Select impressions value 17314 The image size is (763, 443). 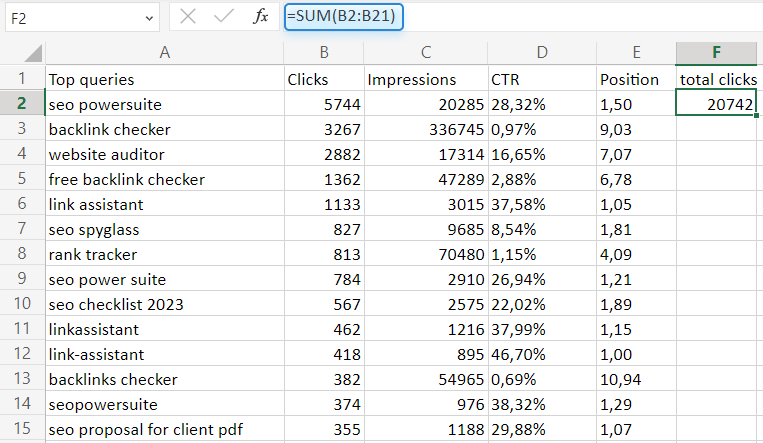click(426, 154)
